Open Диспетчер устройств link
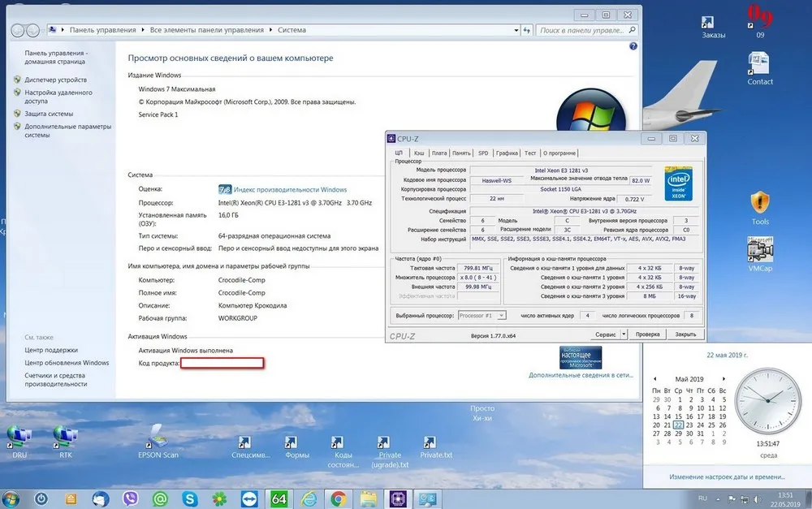 55,80
